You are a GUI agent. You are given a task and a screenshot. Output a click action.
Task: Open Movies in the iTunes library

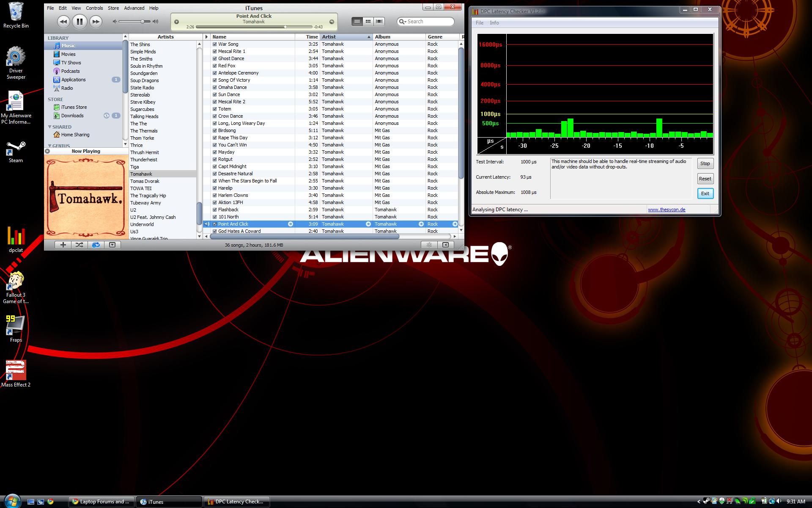(x=68, y=54)
